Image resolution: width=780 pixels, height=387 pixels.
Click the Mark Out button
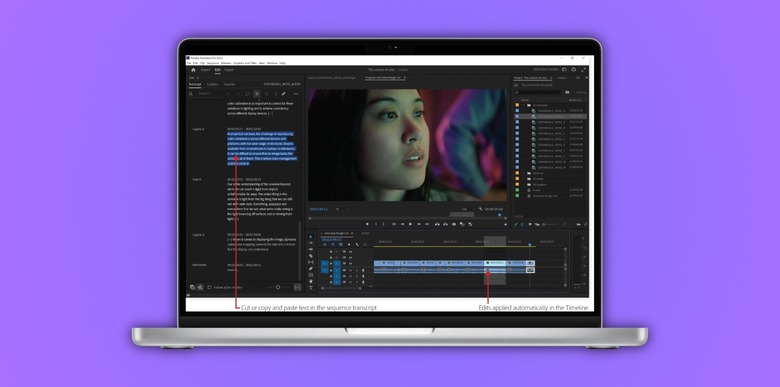(x=384, y=224)
